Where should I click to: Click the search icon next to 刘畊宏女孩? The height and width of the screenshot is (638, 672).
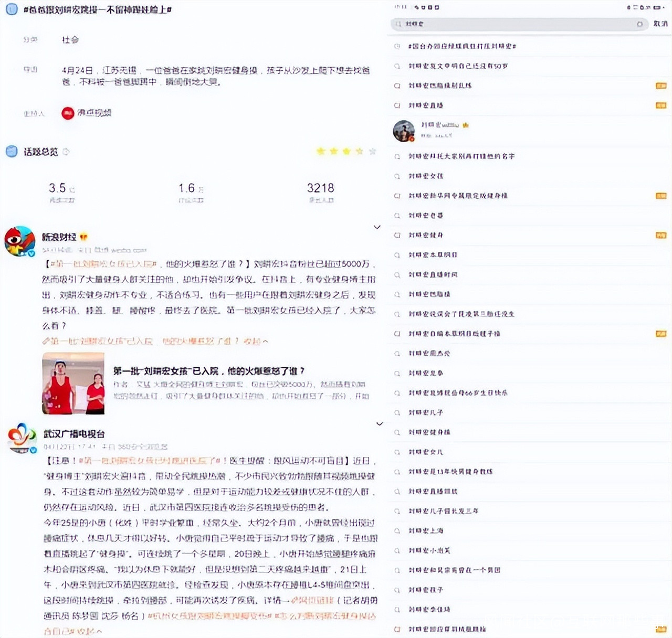click(397, 176)
